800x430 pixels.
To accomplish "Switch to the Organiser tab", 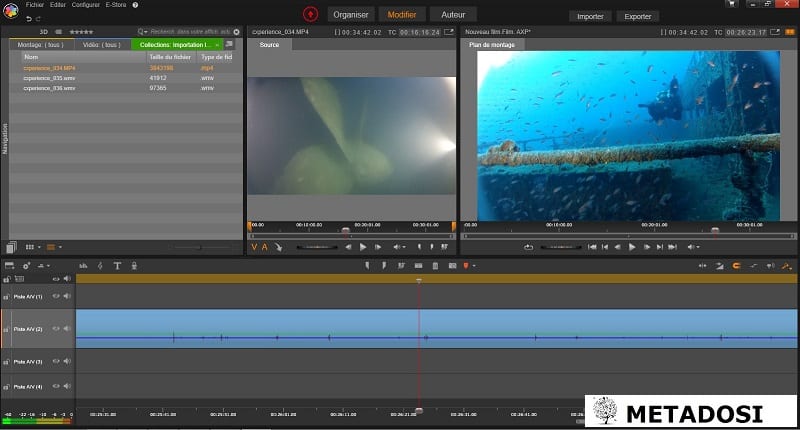I will point(351,15).
